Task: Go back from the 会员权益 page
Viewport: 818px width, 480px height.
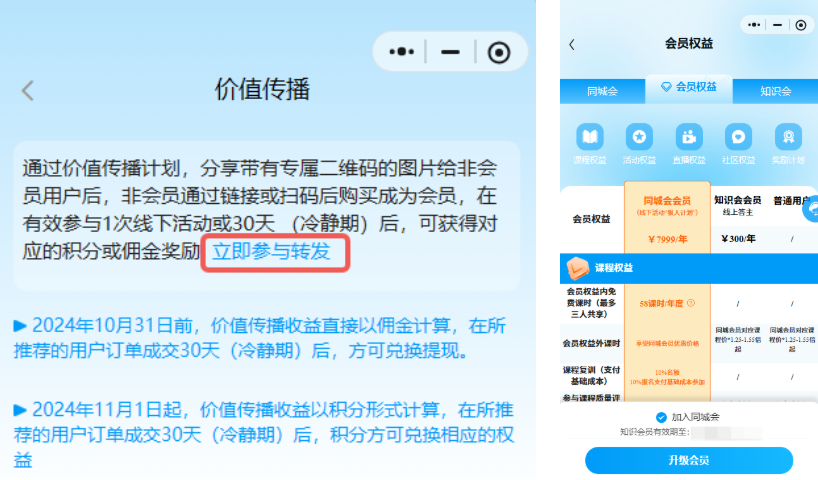Action: pyautogui.click(x=572, y=44)
